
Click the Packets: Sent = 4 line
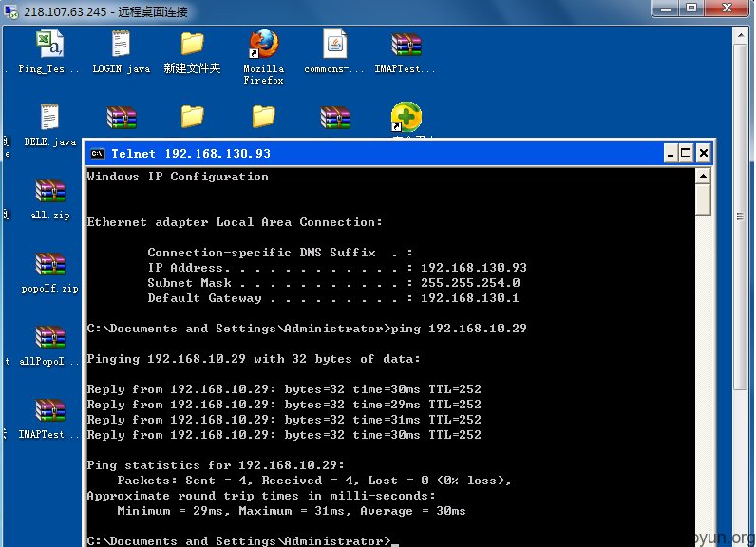click(x=313, y=481)
